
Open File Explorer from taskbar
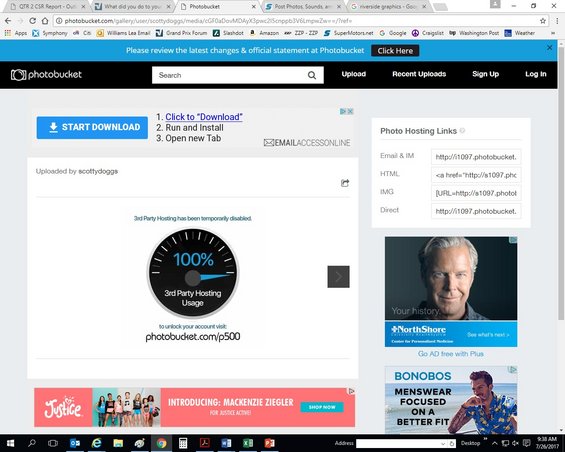(x=118, y=443)
